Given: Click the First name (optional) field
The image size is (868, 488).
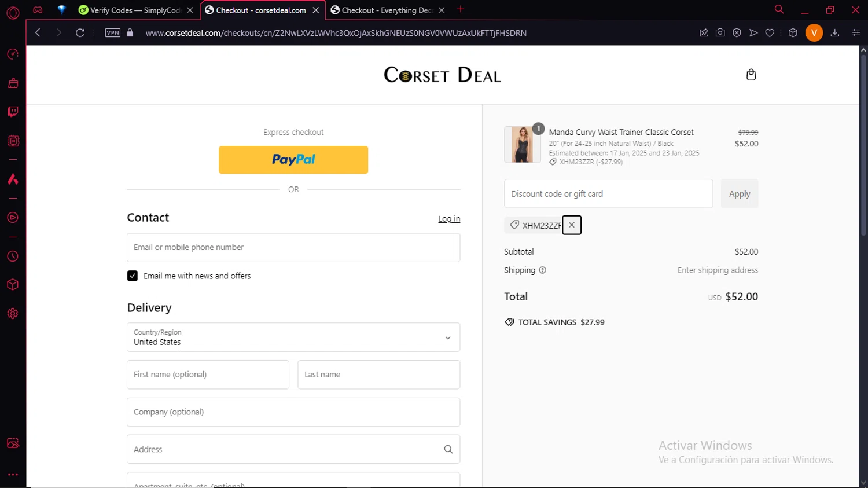Looking at the screenshot, I should 208,375.
